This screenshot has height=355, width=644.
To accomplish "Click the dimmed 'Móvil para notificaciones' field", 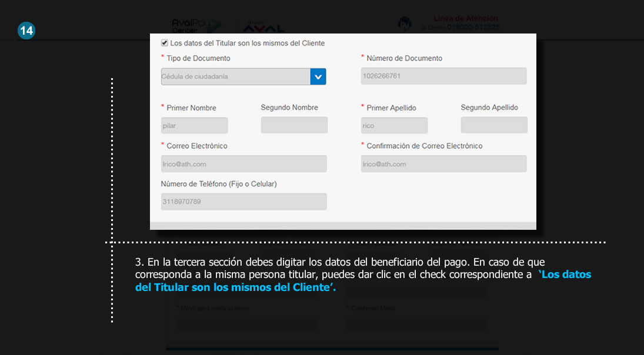I will 246,323.
